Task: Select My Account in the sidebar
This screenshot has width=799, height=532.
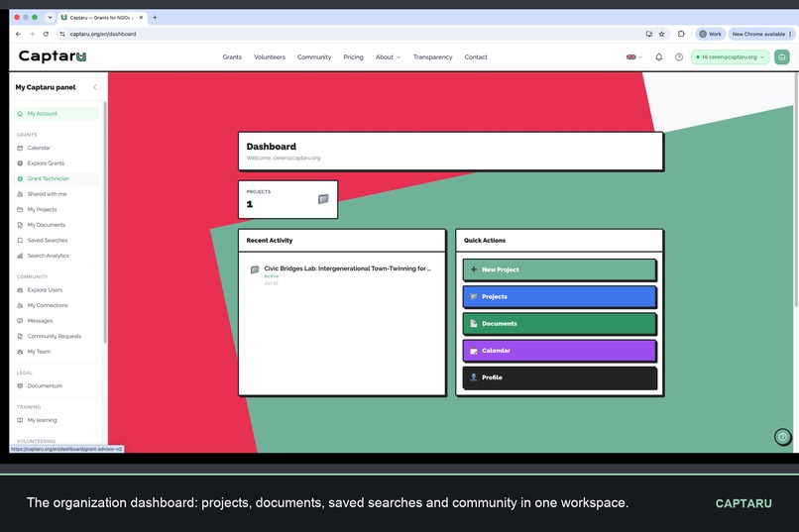Action: [x=56, y=114]
